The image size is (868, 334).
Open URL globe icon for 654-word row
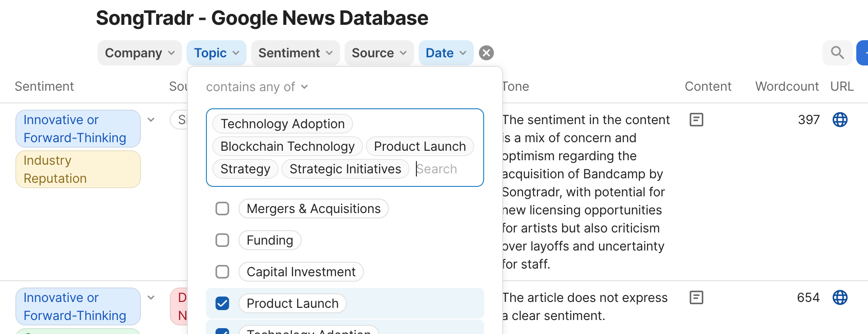pos(840,297)
